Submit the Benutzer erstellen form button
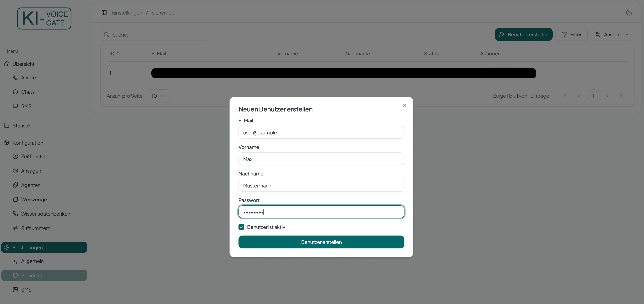Viewport: 644px width, 304px height. [321, 242]
